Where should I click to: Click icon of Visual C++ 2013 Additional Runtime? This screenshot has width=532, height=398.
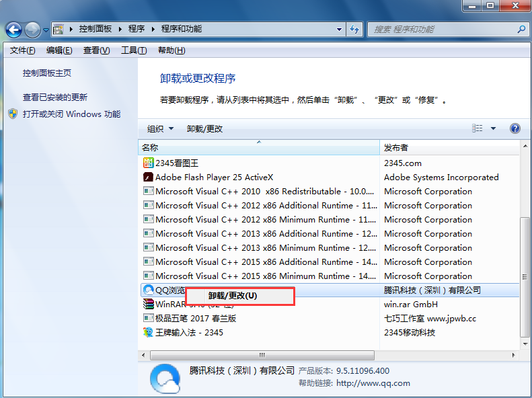click(148, 233)
